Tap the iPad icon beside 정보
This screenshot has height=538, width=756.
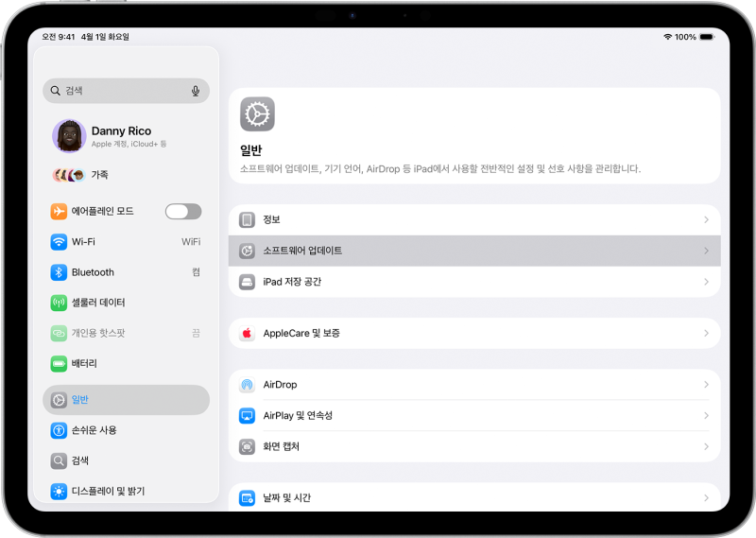(247, 220)
